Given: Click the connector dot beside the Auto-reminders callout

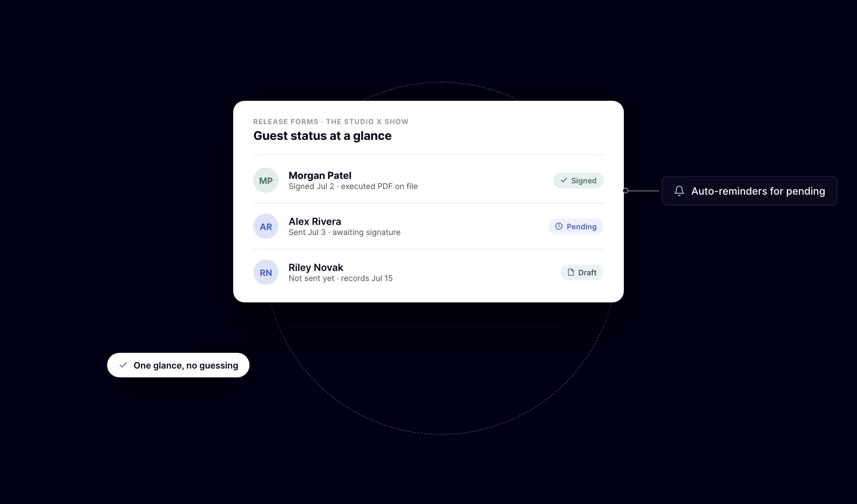Looking at the screenshot, I should [x=625, y=191].
